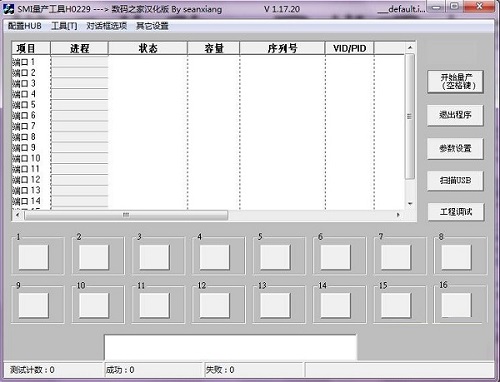This screenshot has width=500, height=382.
Task: Click port slot box 11
Action: (x=154, y=305)
